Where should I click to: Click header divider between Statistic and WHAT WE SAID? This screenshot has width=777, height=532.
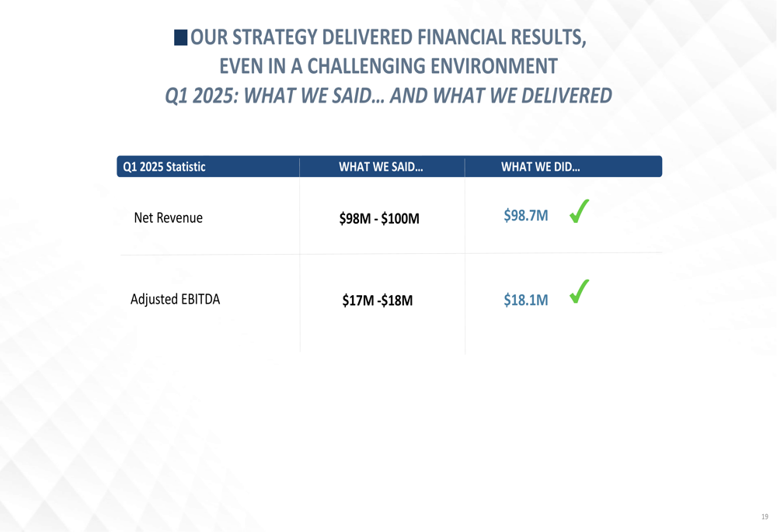tap(299, 167)
